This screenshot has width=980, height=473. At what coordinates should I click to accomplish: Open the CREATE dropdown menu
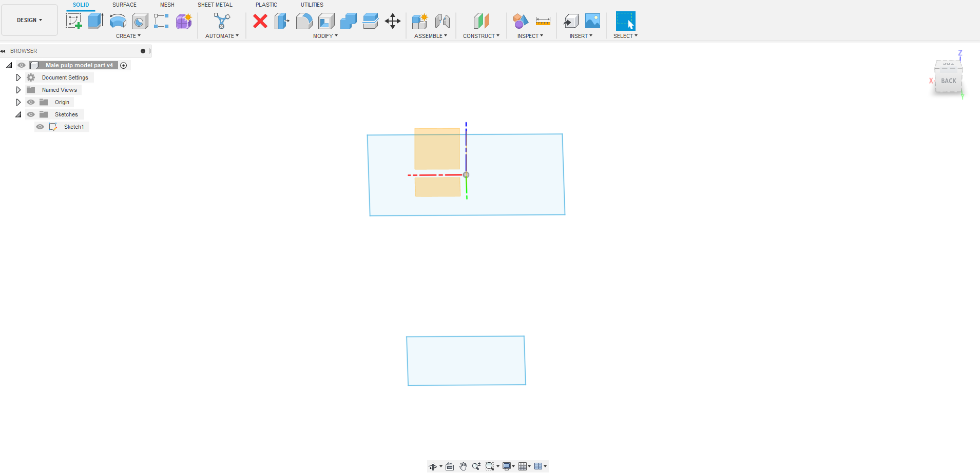128,36
